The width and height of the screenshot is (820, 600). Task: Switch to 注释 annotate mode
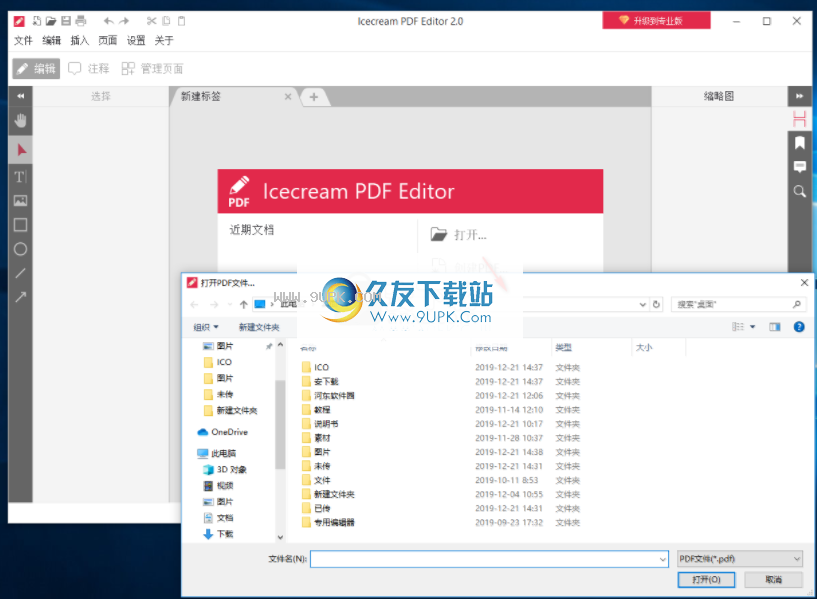coord(89,69)
